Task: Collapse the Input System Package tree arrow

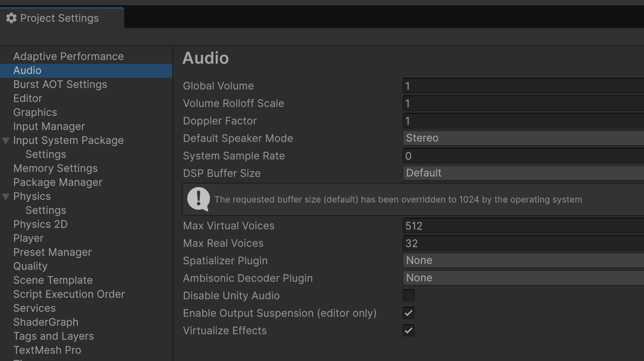Action: pos(6,141)
